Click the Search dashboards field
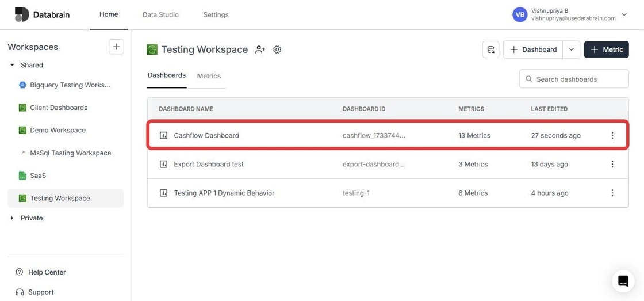 coord(574,79)
